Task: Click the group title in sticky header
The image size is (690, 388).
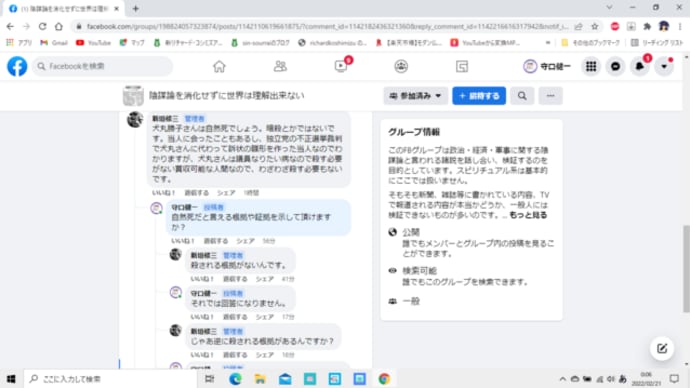Action: [x=226, y=95]
